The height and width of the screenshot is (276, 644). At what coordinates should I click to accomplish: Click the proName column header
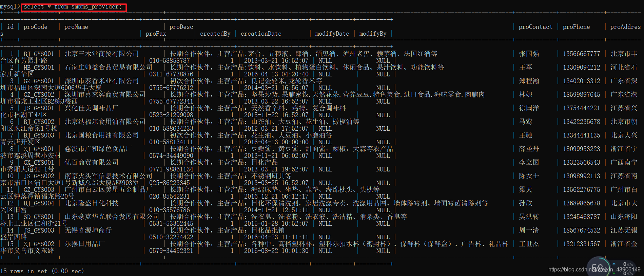[x=76, y=27]
